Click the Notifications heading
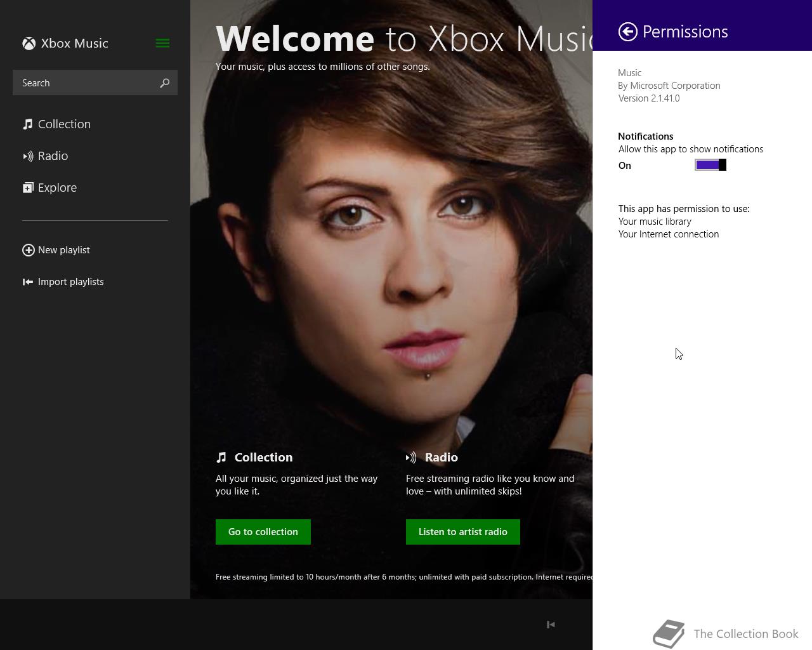This screenshot has height=650, width=812. 646,136
